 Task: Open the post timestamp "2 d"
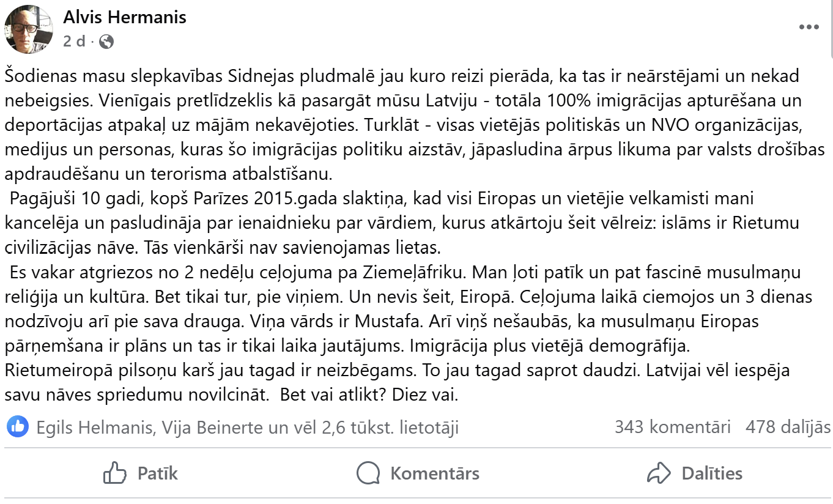(x=73, y=42)
